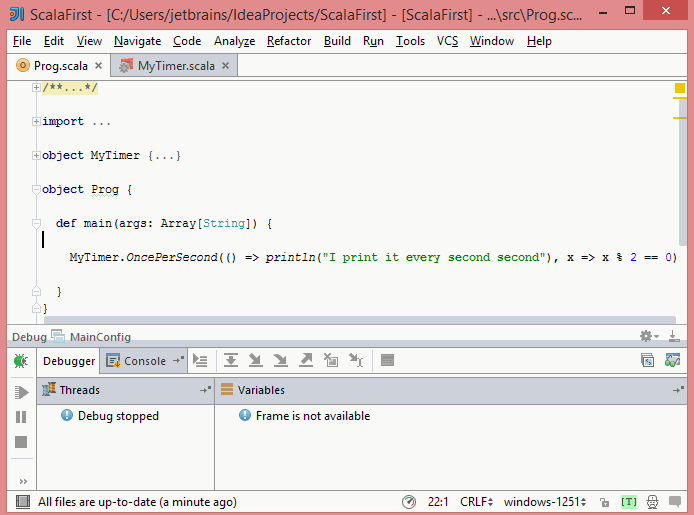Click the editor horizontal scrollbar
The height and width of the screenshot is (515, 694).
[360, 320]
